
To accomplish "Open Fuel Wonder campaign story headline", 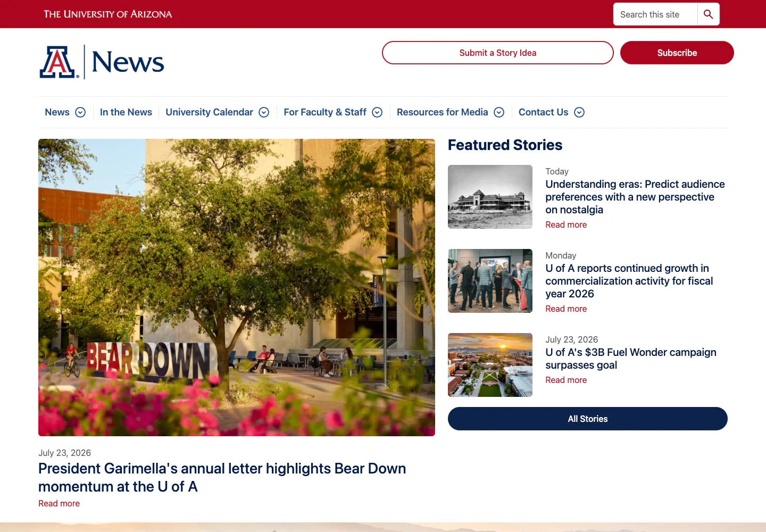I will pyautogui.click(x=631, y=359).
